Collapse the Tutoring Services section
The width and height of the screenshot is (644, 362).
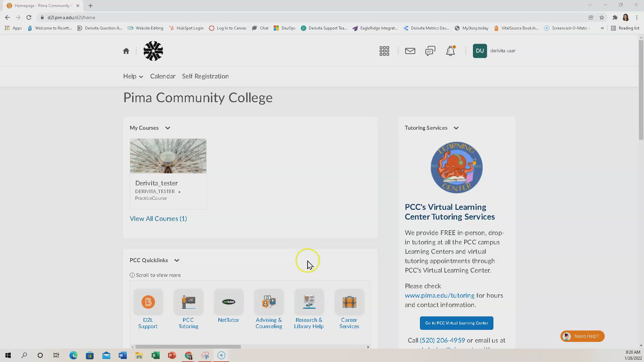(x=456, y=128)
